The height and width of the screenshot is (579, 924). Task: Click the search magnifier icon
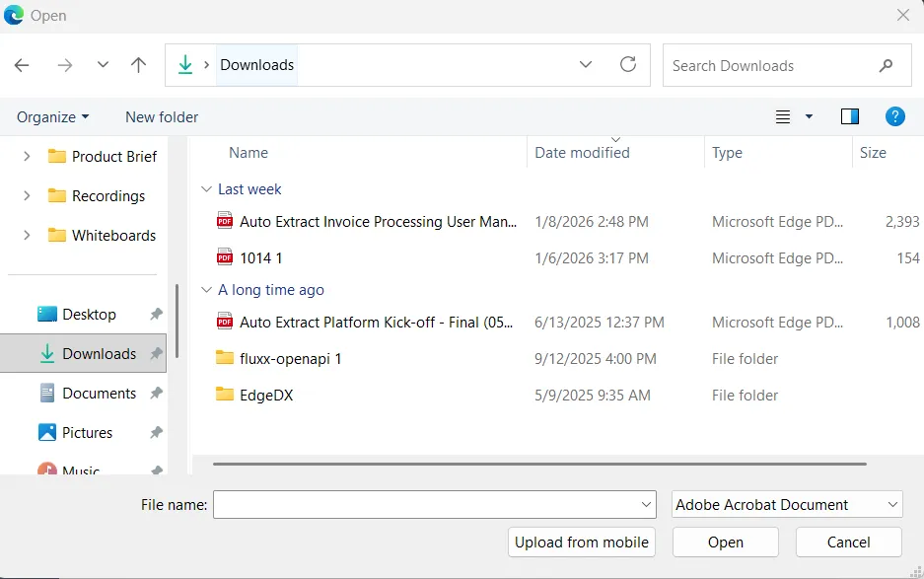pos(886,65)
